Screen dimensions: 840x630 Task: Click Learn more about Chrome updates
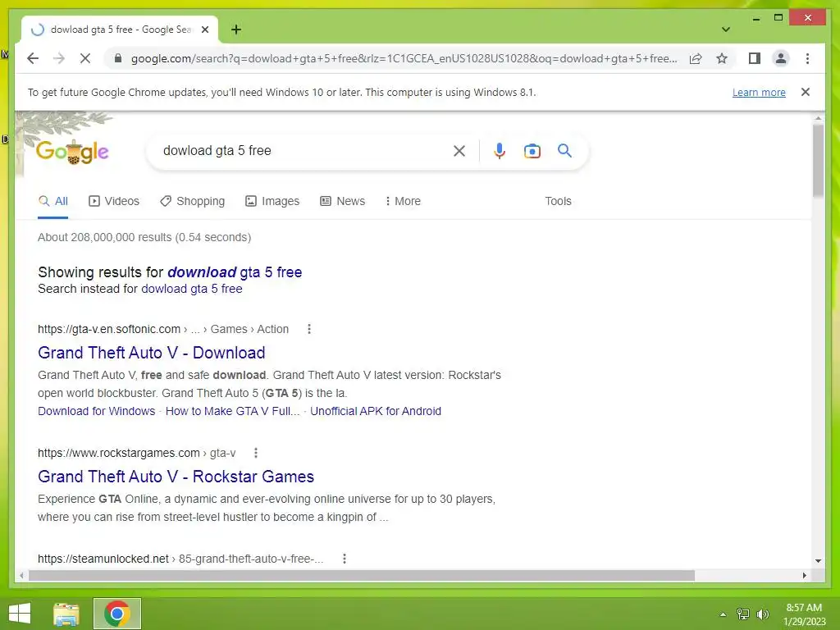[759, 92]
